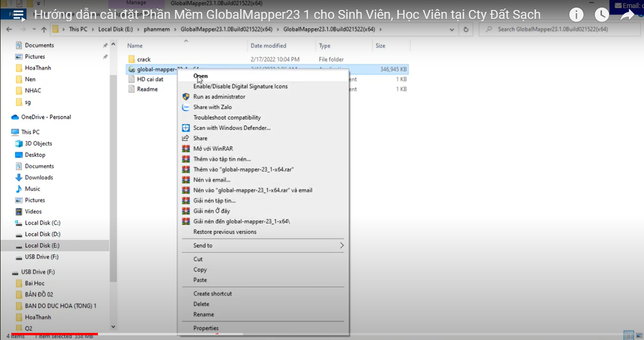Open Properties from the context menu
This screenshot has height=340, width=644.
pos(206,328)
